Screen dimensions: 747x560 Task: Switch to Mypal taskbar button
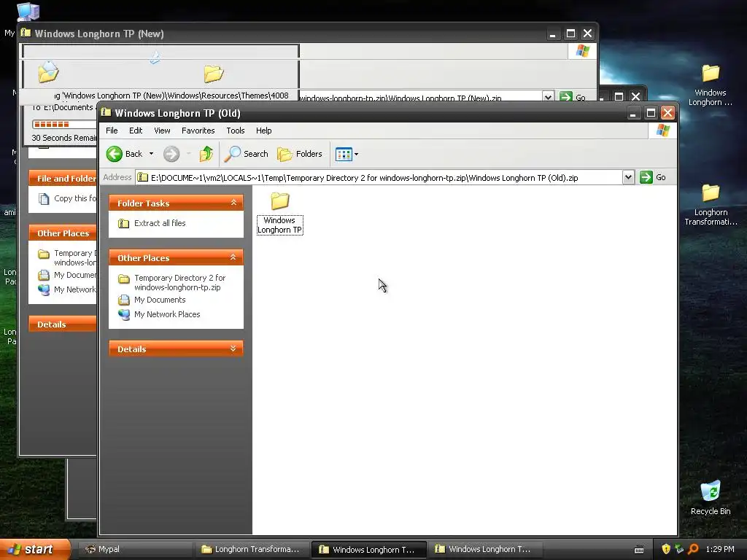[135, 549]
